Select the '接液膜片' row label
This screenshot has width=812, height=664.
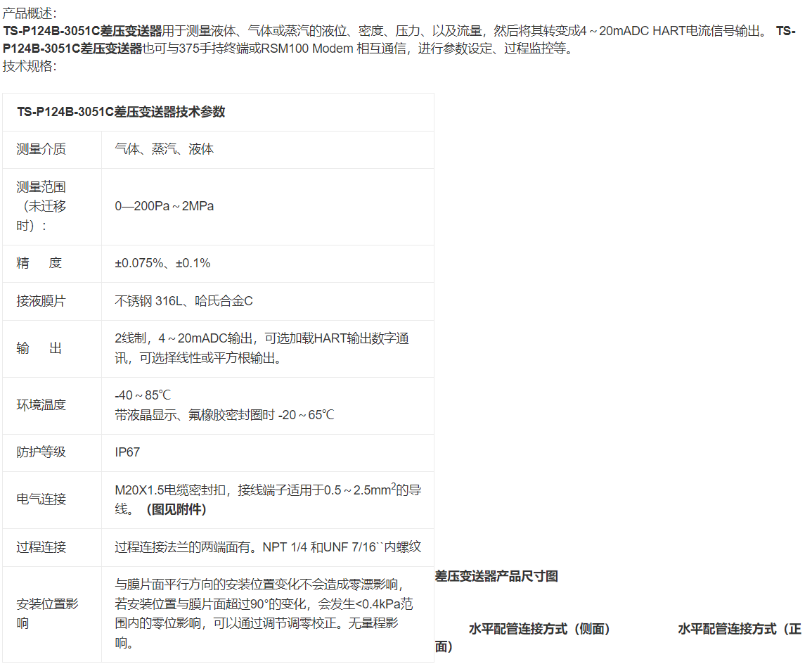click(41, 301)
